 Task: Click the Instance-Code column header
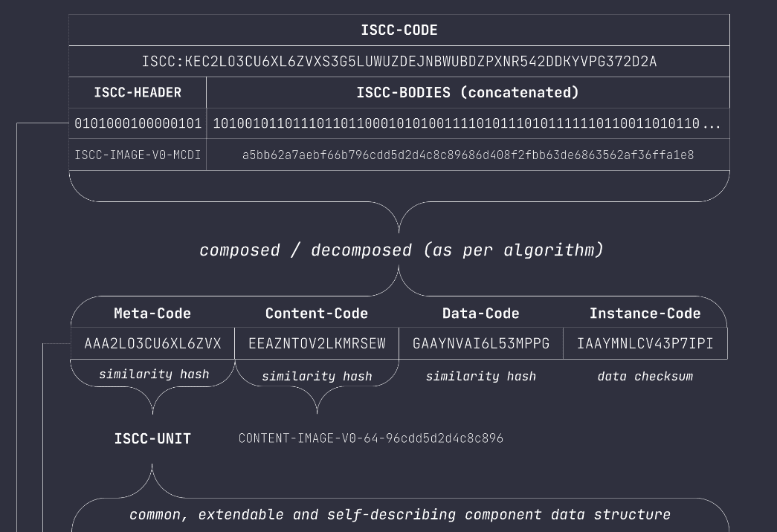(x=645, y=314)
